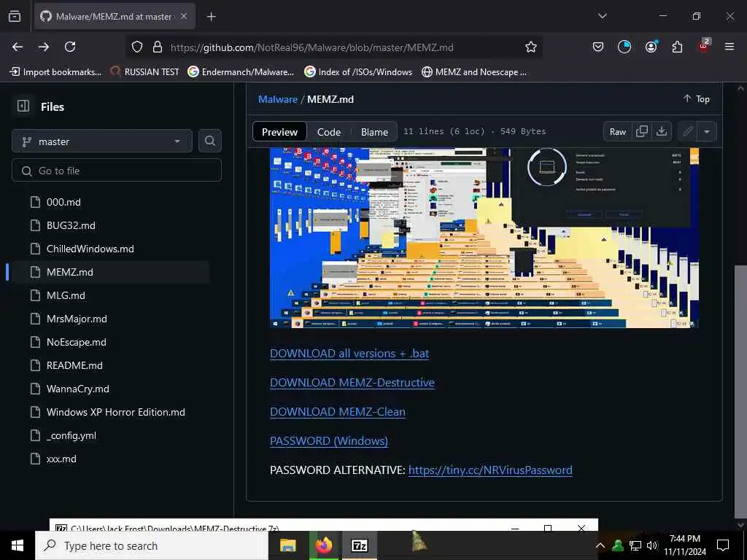Viewport: 747px width, 560px height.
Task: Jump to Top of file
Action: point(697,98)
